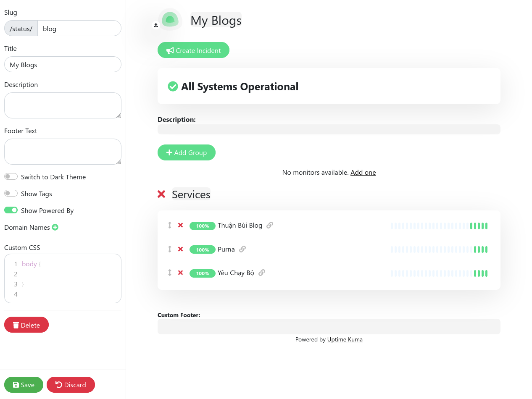This screenshot has height=399, width=532.
Task: Remove Thuận Bùi Blog monitor from list
Action: [x=180, y=225]
